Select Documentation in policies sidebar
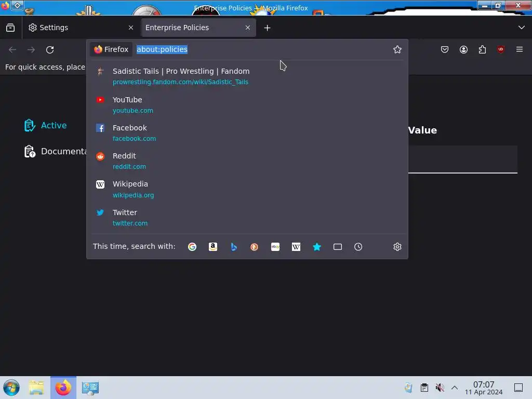 55,151
